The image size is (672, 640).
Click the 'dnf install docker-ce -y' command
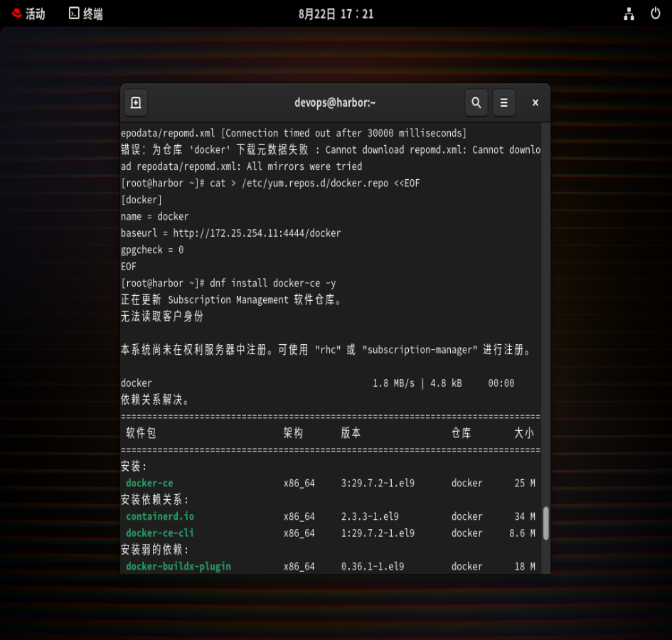point(272,283)
